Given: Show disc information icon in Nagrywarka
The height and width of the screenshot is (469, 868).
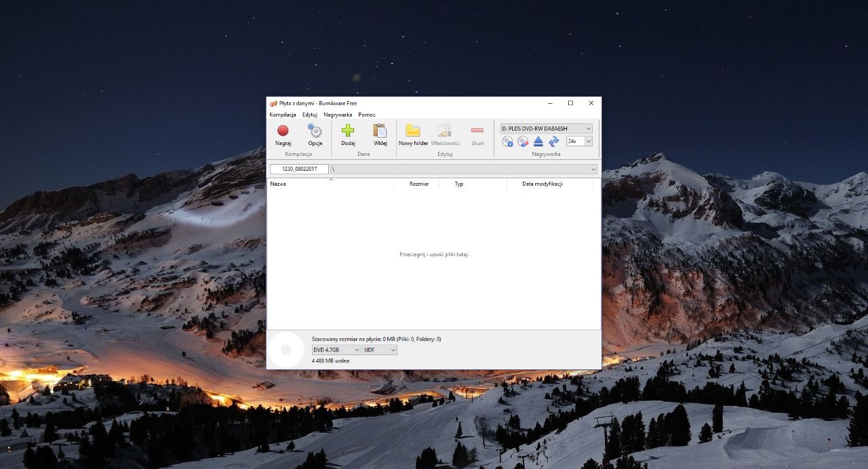Looking at the screenshot, I should pos(507,142).
